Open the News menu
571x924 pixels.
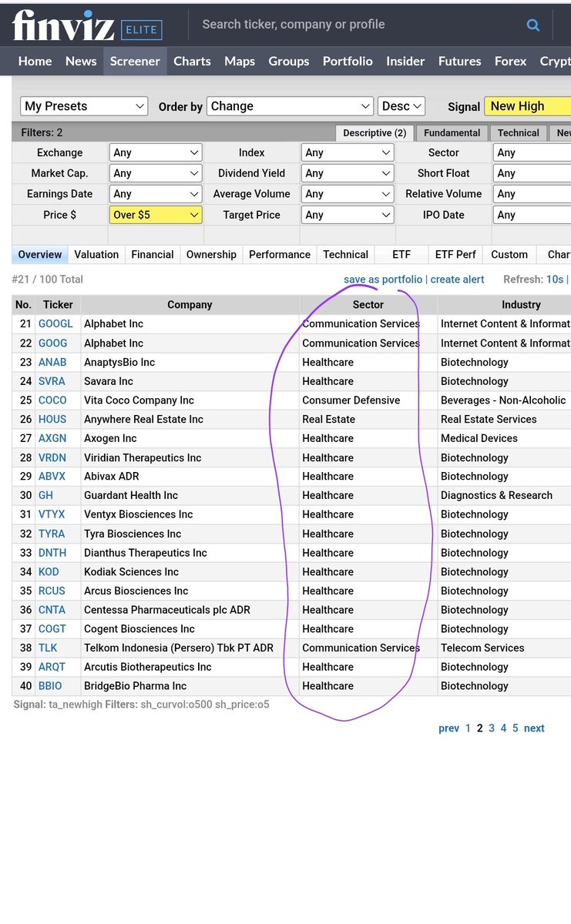pyautogui.click(x=81, y=61)
